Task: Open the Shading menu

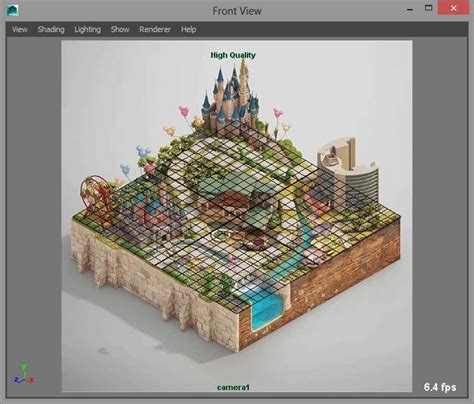Action: coord(51,29)
